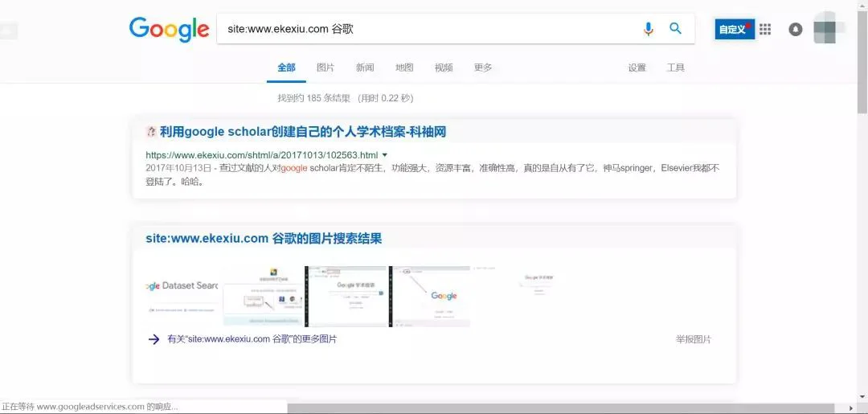Open the Google homepage thumbnail with the arrow line
Image resolution: width=868 pixels, height=414 pixels.
[431, 296]
